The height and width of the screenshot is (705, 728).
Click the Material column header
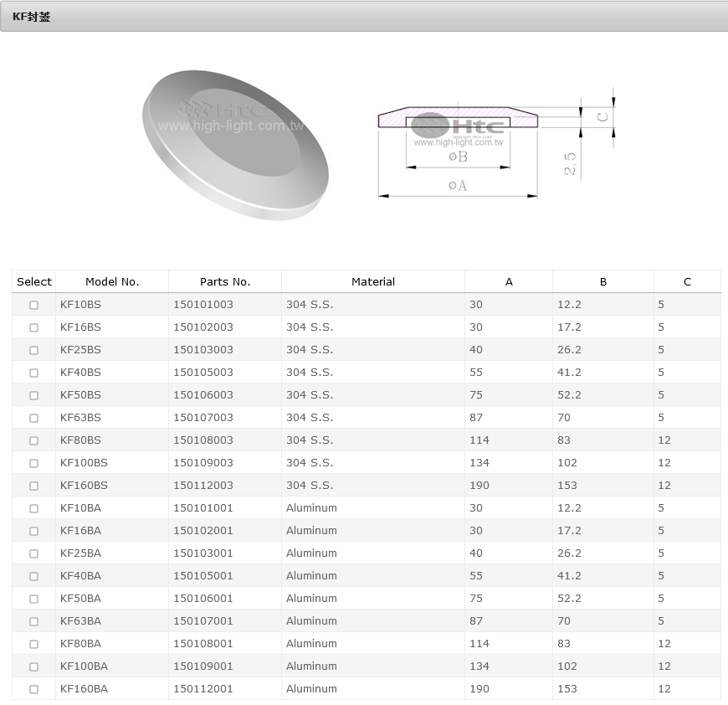click(x=373, y=282)
